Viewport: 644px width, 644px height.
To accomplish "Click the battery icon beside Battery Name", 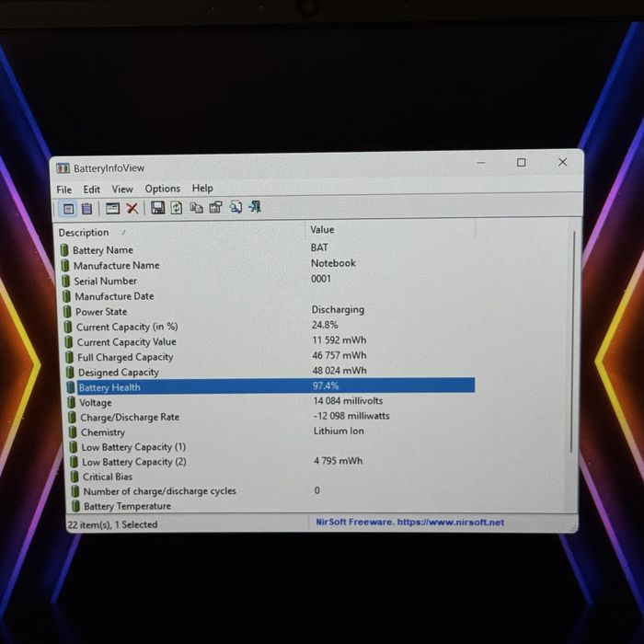I will (x=64, y=249).
